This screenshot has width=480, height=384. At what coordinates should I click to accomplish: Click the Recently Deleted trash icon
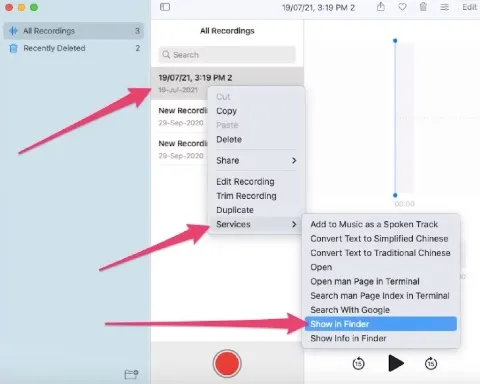point(13,48)
